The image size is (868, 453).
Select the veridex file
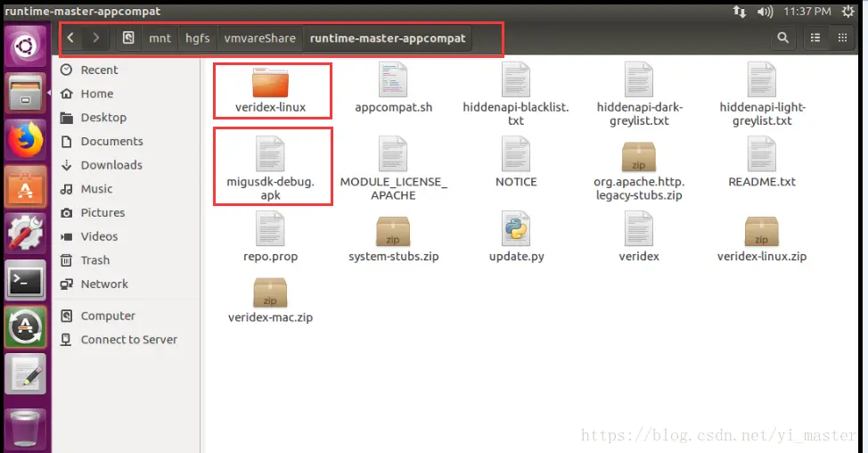coord(639,237)
